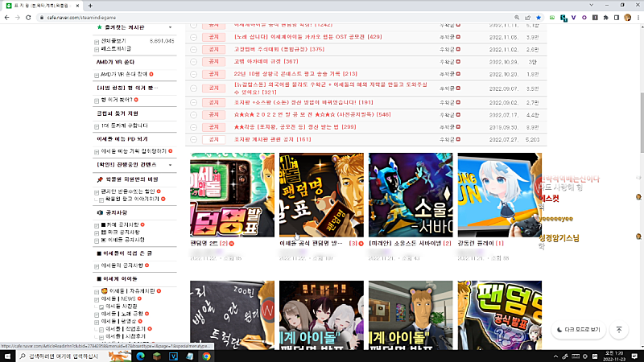Click the share page icon in the address bar
Viewport: 644px width, 362px height.
pyautogui.click(x=527, y=18)
